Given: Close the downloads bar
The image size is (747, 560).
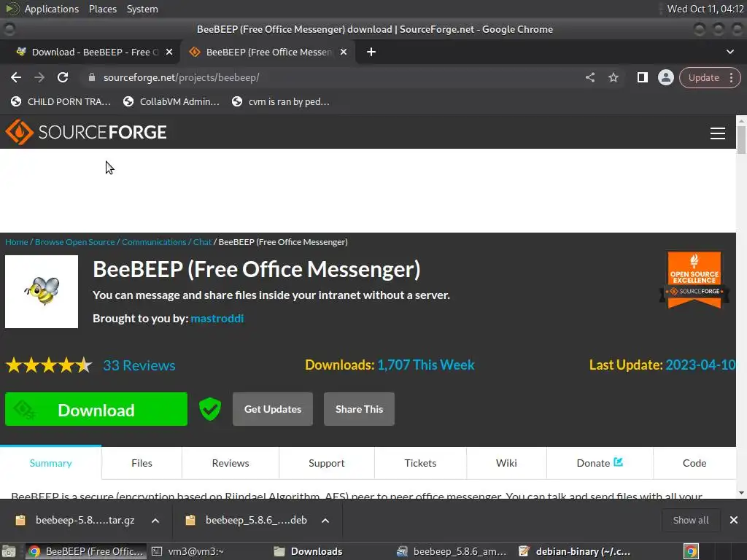Looking at the screenshot, I should (734, 520).
